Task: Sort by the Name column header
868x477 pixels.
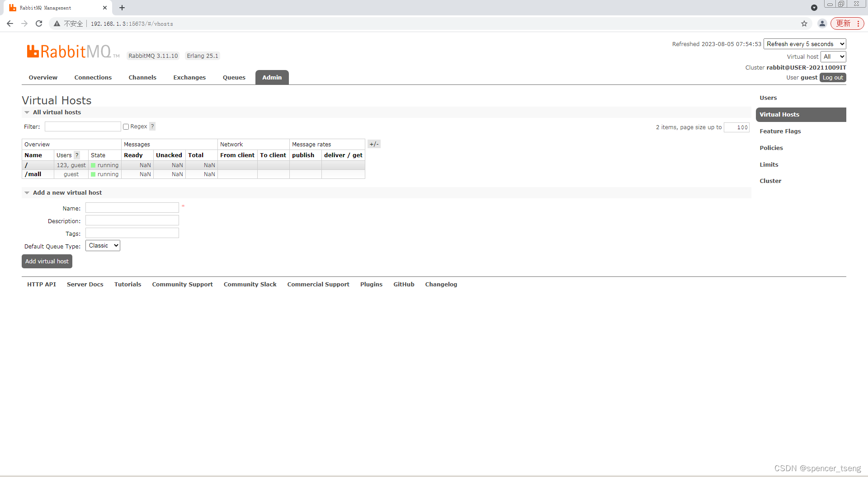Action: 33,155
